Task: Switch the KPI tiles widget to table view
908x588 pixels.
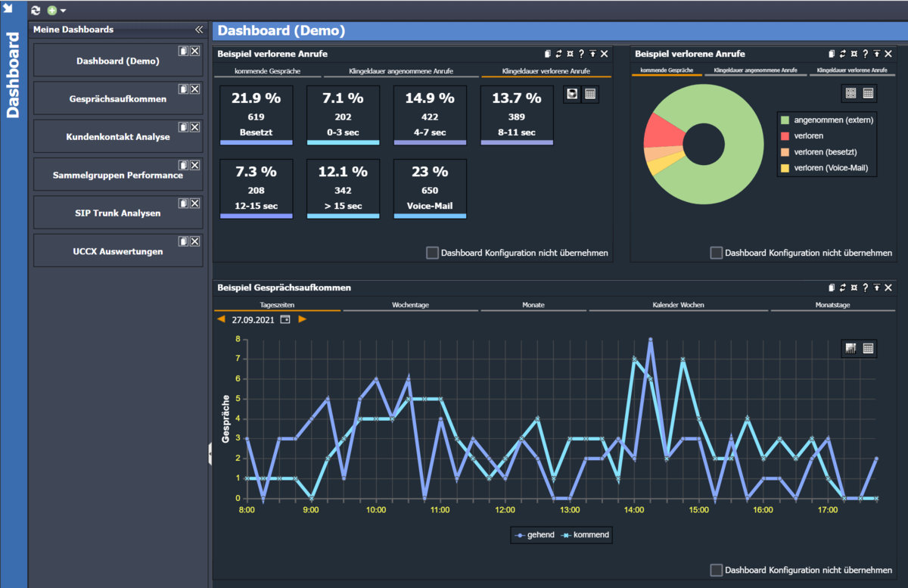Action: (590, 94)
